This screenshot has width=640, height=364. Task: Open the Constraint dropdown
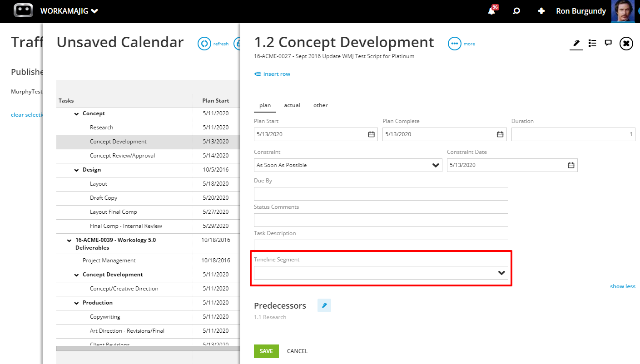click(348, 165)
